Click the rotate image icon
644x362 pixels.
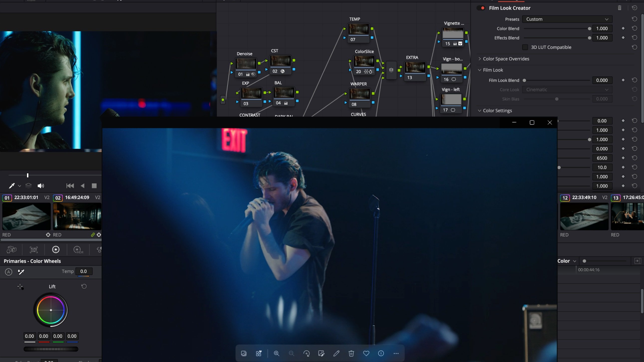tap(306, 353)
